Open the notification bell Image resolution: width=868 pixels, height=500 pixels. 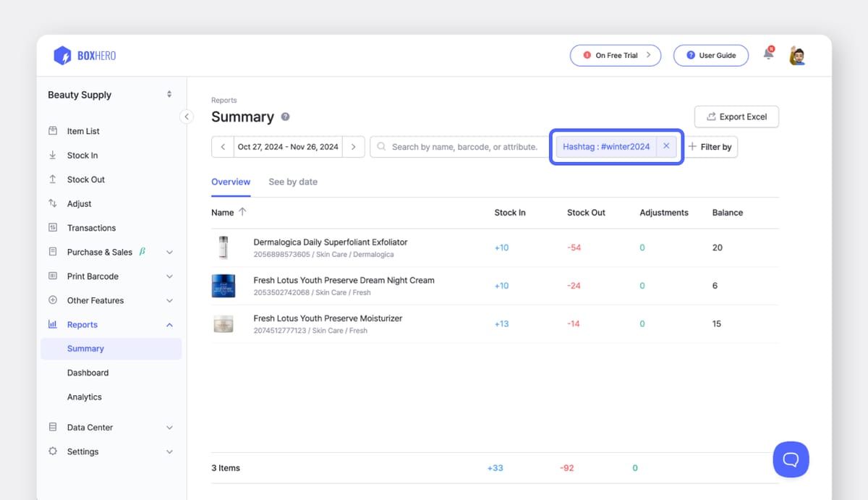(768, 54)
